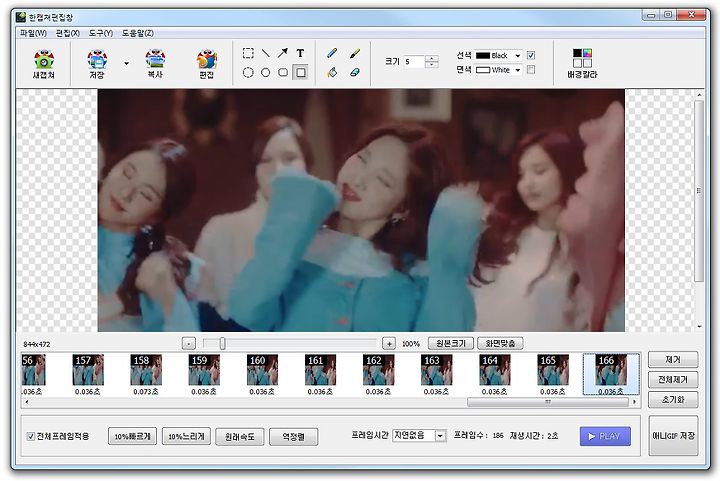Click the 저장 save icon
This screenshot has height=481, width=720.
click(x=97, y=63)
